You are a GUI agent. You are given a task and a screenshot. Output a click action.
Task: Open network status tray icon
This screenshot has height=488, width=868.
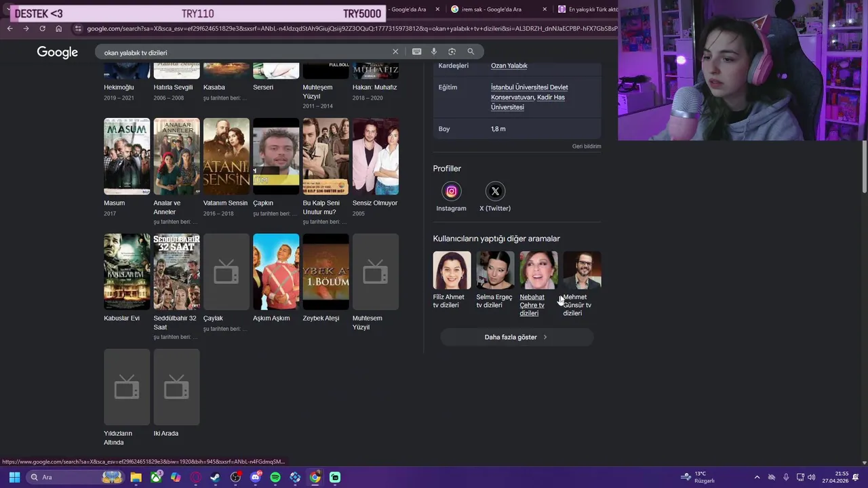(800, 477)
